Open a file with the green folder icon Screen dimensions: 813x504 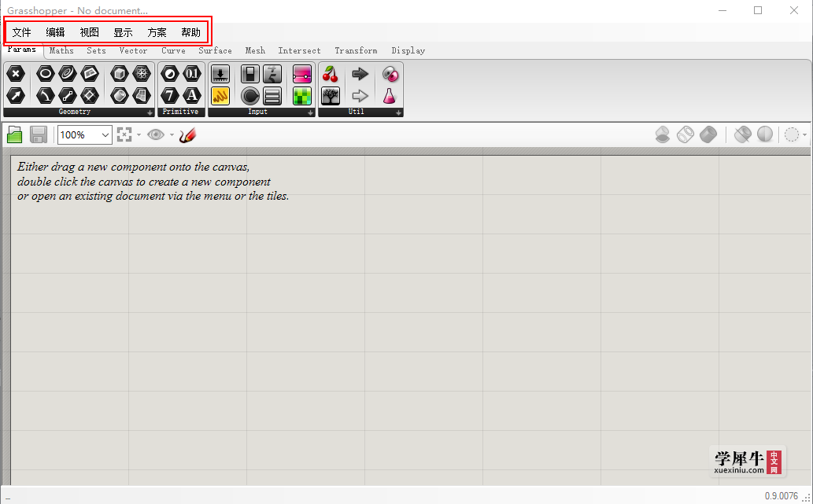point(14,134)
